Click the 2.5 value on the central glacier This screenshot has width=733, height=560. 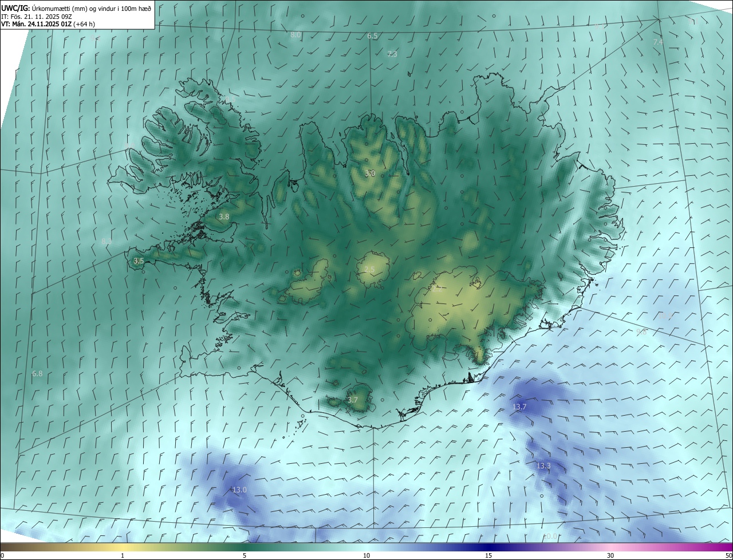(x=369, y=270)
